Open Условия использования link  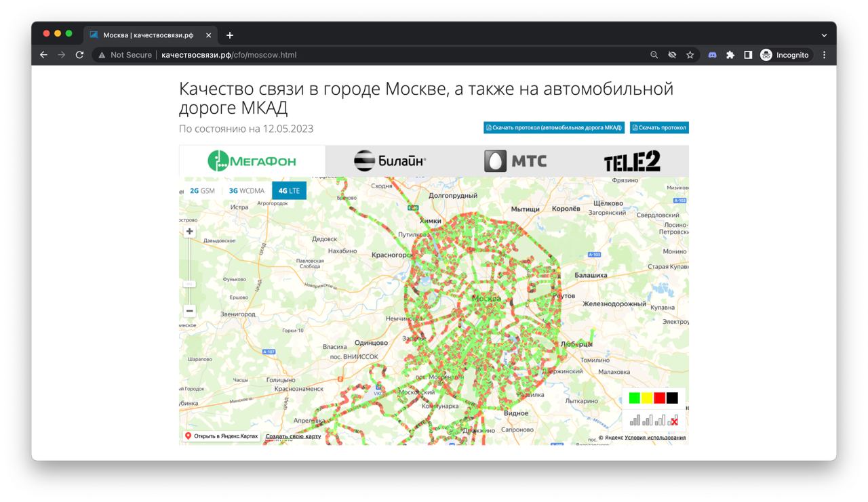(x=655, y=438)
